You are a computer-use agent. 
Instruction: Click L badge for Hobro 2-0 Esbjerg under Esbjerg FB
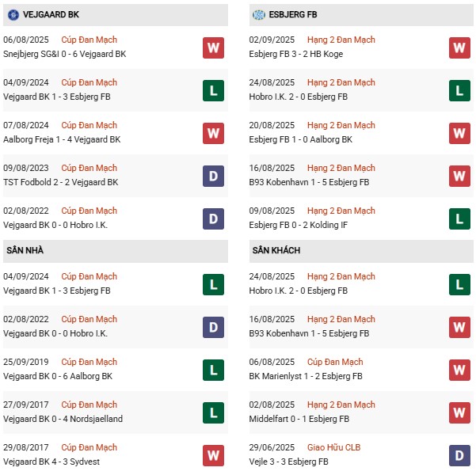459,90
